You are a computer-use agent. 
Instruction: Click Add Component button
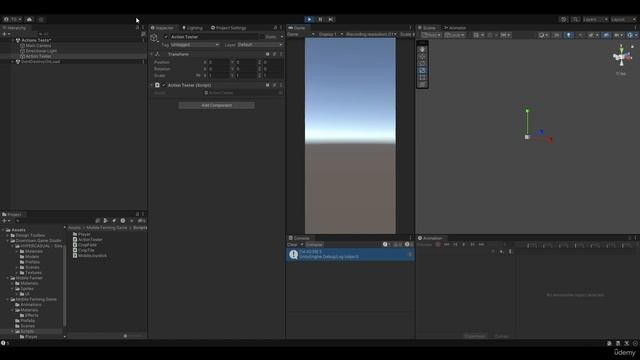pos(216,105)
